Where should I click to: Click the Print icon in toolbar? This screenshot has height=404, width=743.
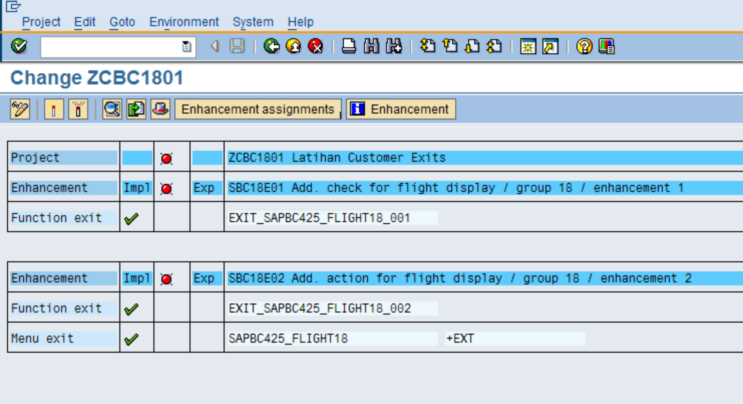pos(349,46)
